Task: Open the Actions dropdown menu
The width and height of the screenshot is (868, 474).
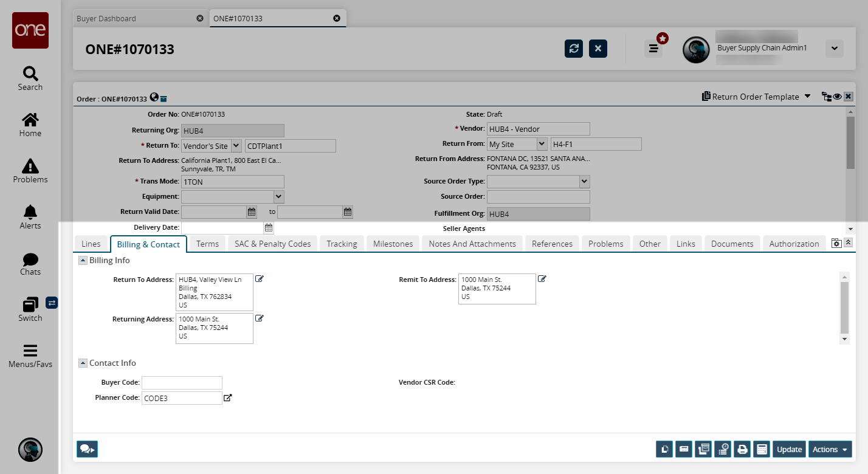Action: [x=830, y=450]
